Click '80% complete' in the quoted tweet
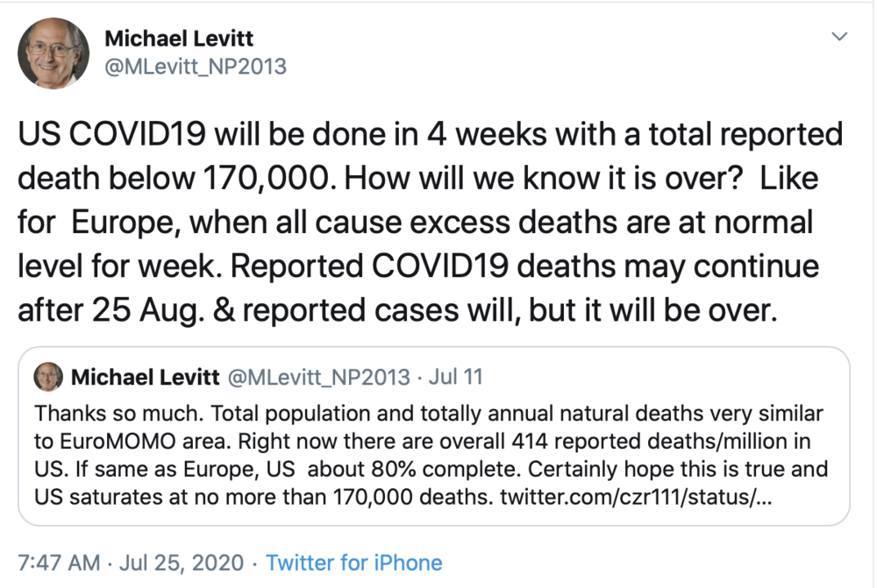This screenshot has width=877, height=588. point(446,469)
